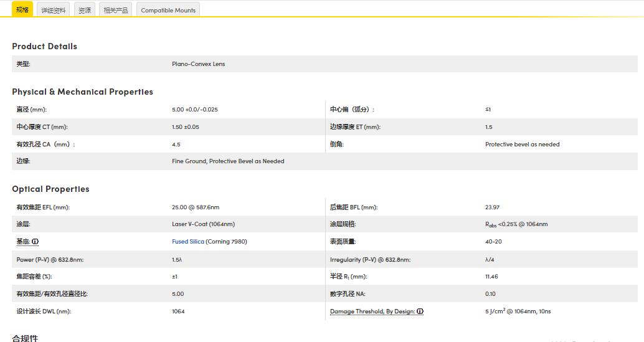644x342 pixels.
Task: Open the 资源 tab
Action: click(x=85, y=11)
